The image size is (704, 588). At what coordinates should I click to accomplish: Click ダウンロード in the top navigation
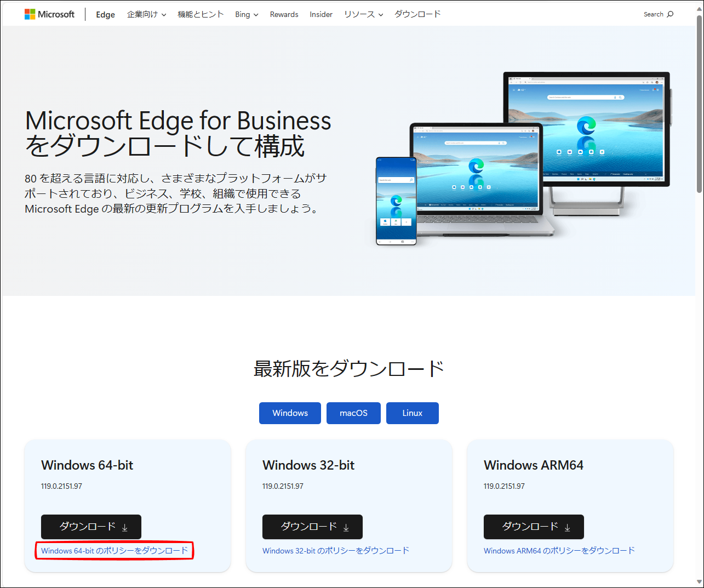coord(417,14)
